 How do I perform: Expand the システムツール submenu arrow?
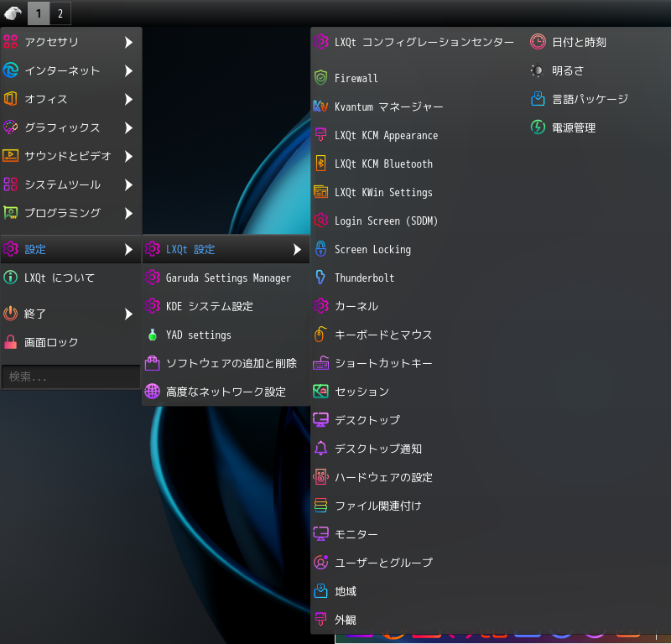pos(128,184)
